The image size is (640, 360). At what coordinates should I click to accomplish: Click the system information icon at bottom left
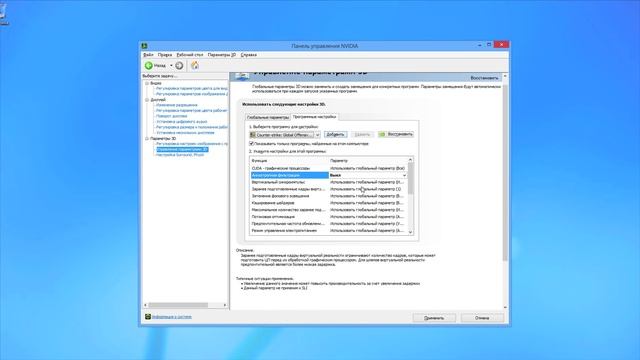(x=148, y=316)
